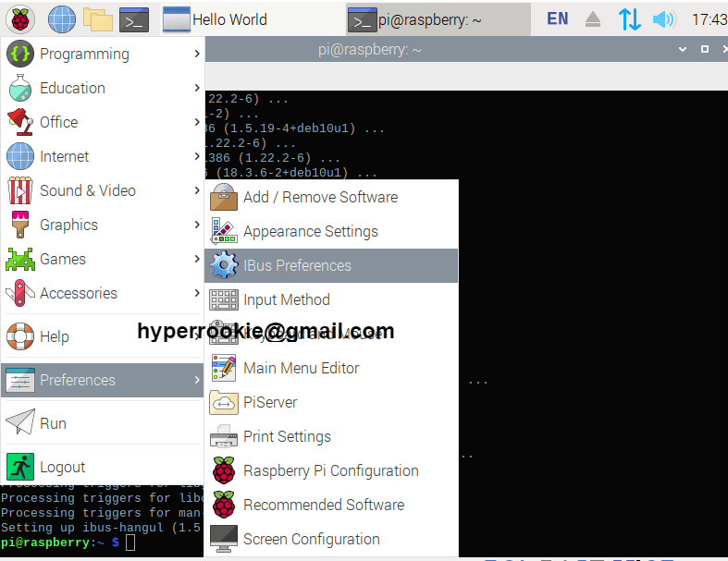Open Appearance Settings

[x=331, y=231]
